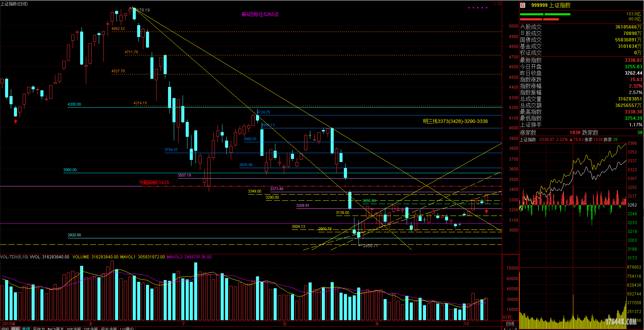Click the intraday mini chart title 上证指数 3338.07
The height and width of the screenshot is (330, 644).
537,140
